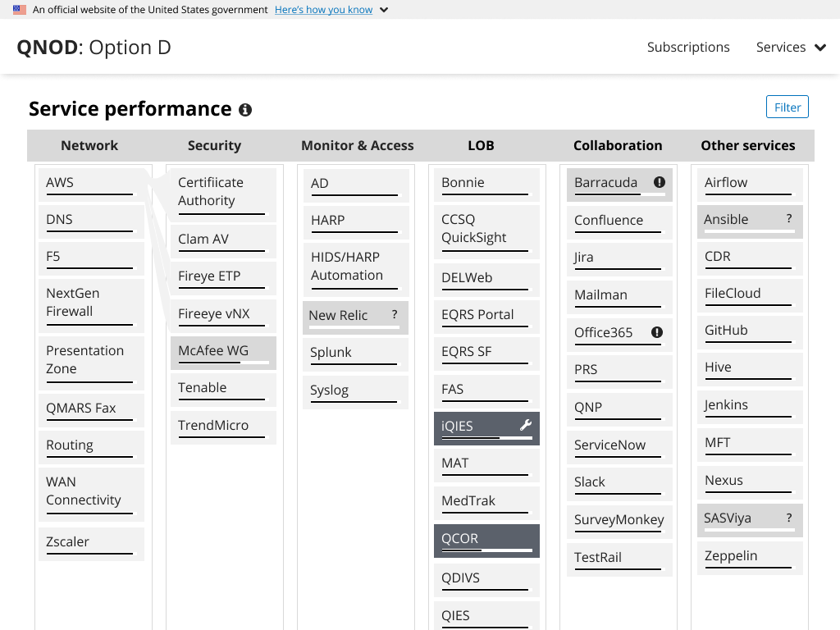
Task: Click the CCSQ QuickSight text
Action: point(473,228)
